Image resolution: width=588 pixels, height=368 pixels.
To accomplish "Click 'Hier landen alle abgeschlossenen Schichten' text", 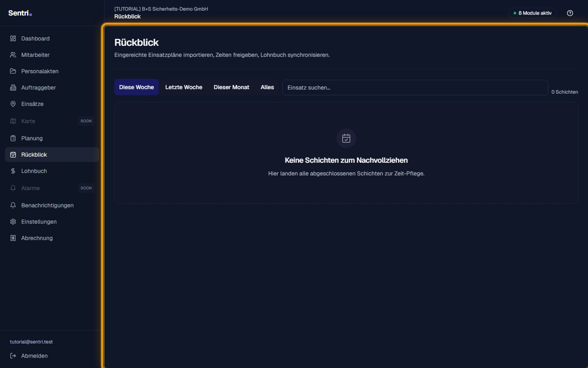I will [x=346, y=173].
